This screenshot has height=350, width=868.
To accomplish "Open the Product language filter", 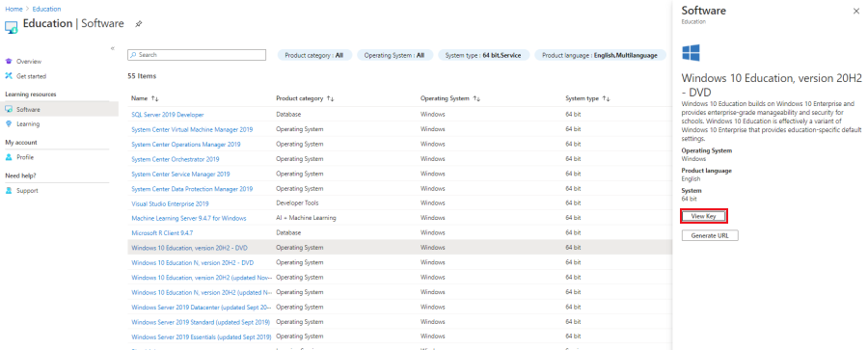I will (600, 55).
